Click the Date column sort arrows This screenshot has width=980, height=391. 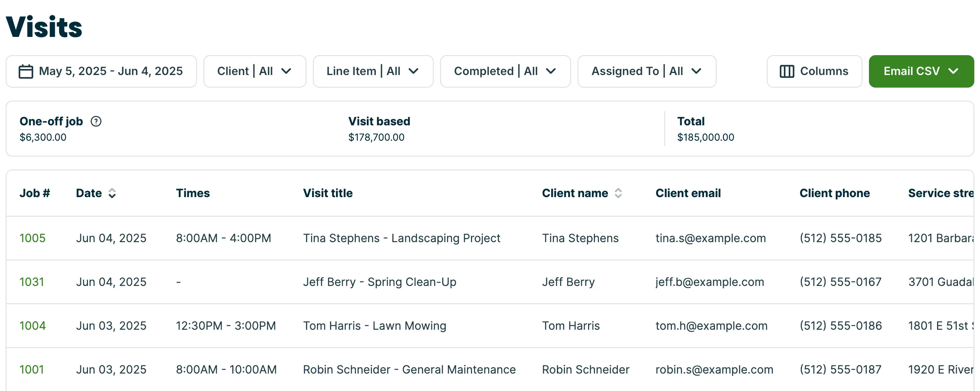(112, 193)
